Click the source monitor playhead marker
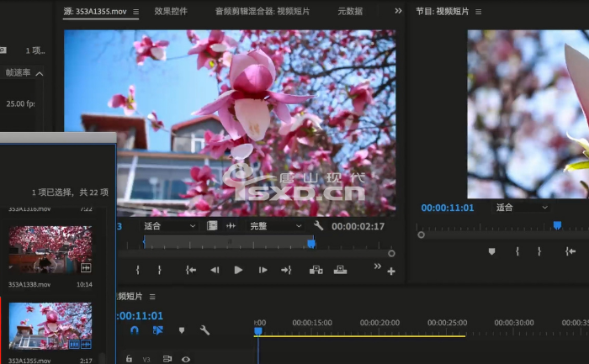This screenshot has height=364, width=589. [x=311, y=244]
